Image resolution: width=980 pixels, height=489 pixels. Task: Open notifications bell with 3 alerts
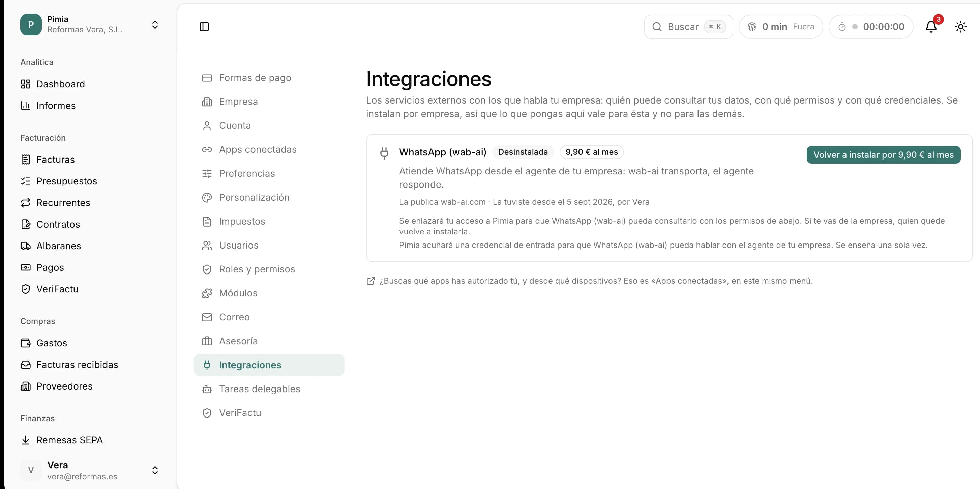point(931,27)
